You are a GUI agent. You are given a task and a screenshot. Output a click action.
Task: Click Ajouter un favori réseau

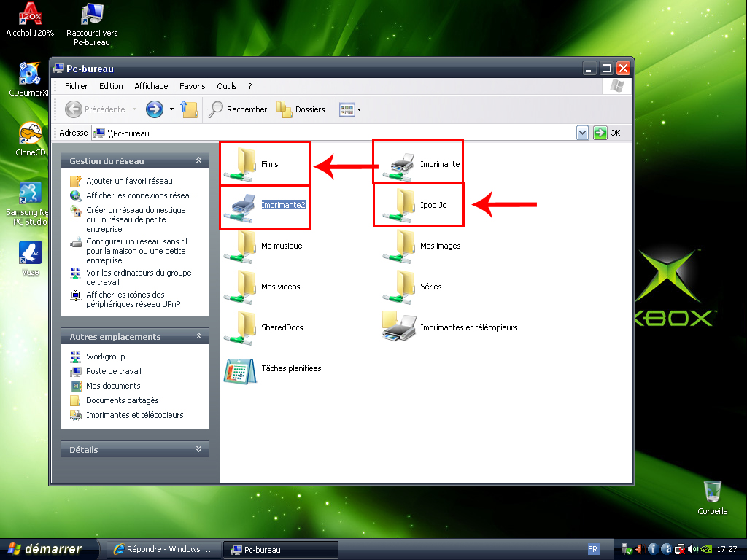pos(121,181)
